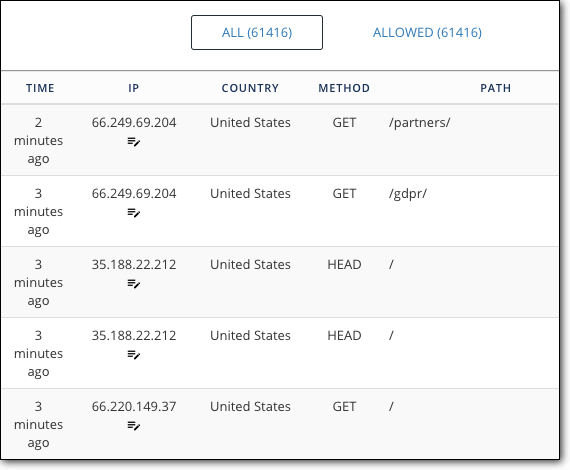Click the HEAD method in fourth row
This screenshot has height=470, width=570.
(x=344, y=336)
